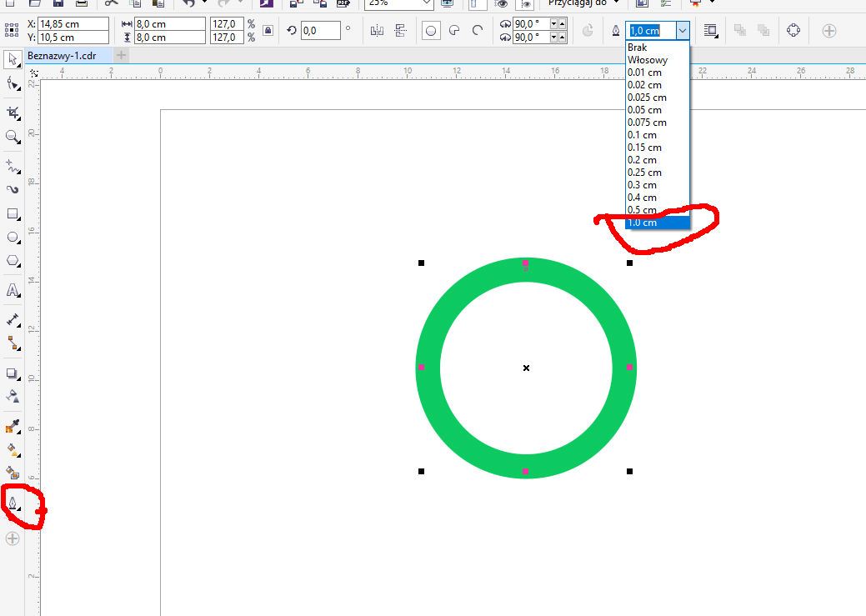Toggle the lock ratio padlock
The width and height of the screenshot is (866, 616).
[x=268, y=31]
